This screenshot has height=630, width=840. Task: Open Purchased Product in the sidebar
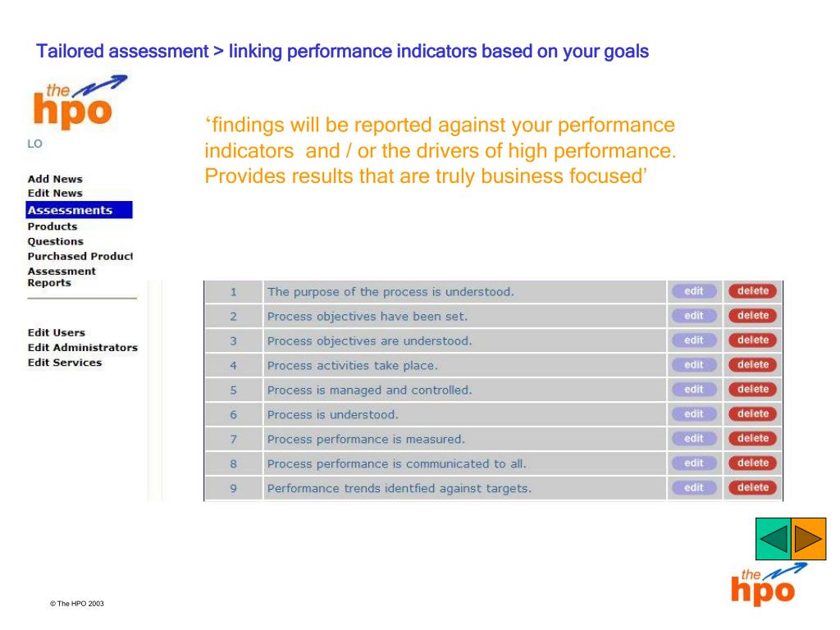point(80,256)
